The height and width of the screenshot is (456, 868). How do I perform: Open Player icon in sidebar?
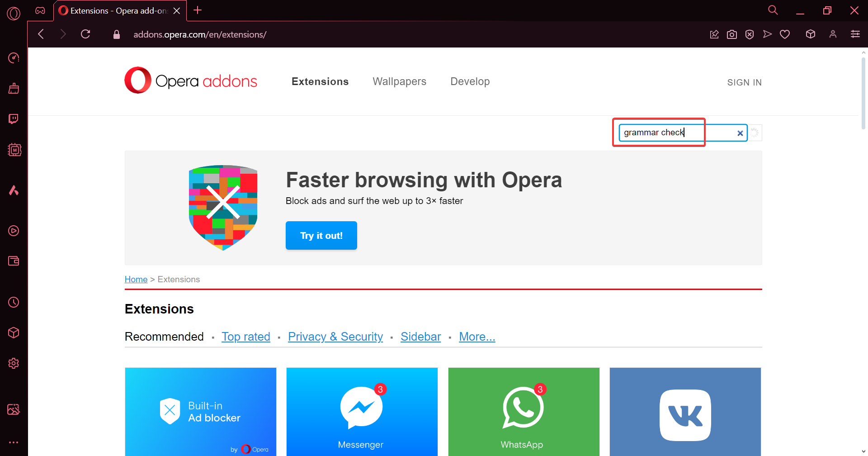pos(14,231)
